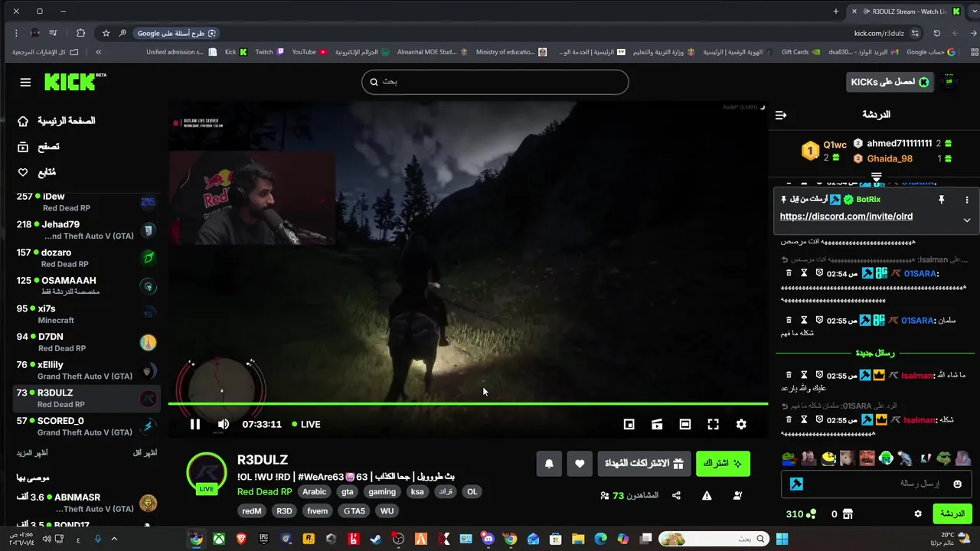
Task: Toggle theater mode on the player
Action: [685, 424]
